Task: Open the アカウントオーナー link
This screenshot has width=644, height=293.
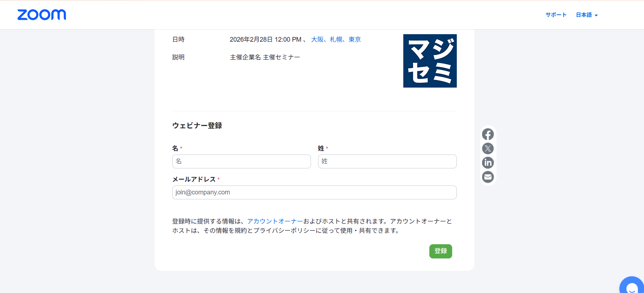Action: point(275,221)
